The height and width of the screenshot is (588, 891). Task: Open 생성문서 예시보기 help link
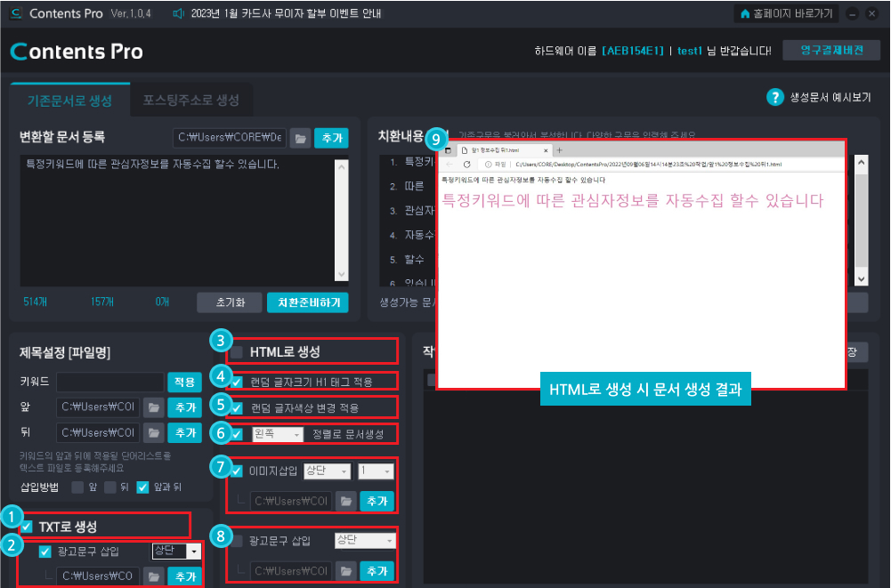tap(830, 97)
